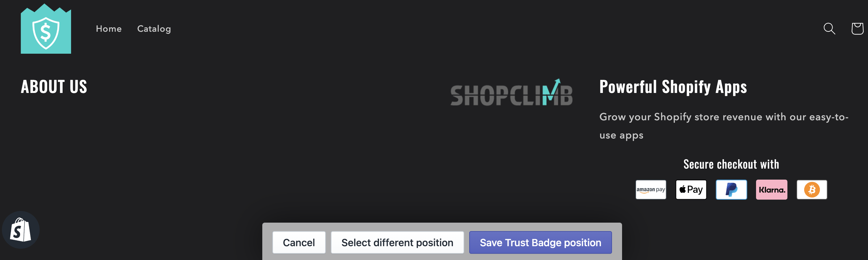Click the teal dollar-shield store logo
The height and width of the screenshot is (260, 868).
[x=46, y=29]
